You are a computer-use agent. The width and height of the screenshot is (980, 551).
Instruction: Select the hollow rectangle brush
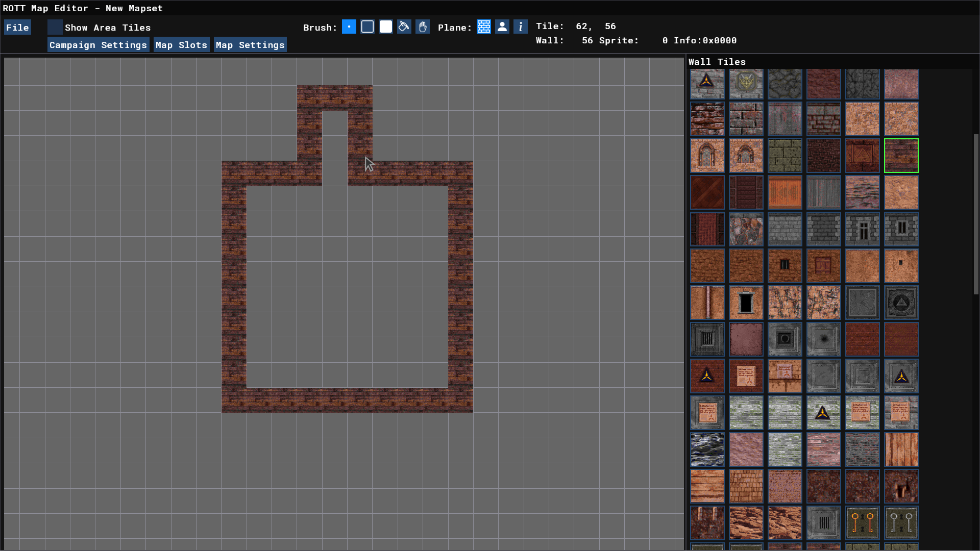[367, 27]
